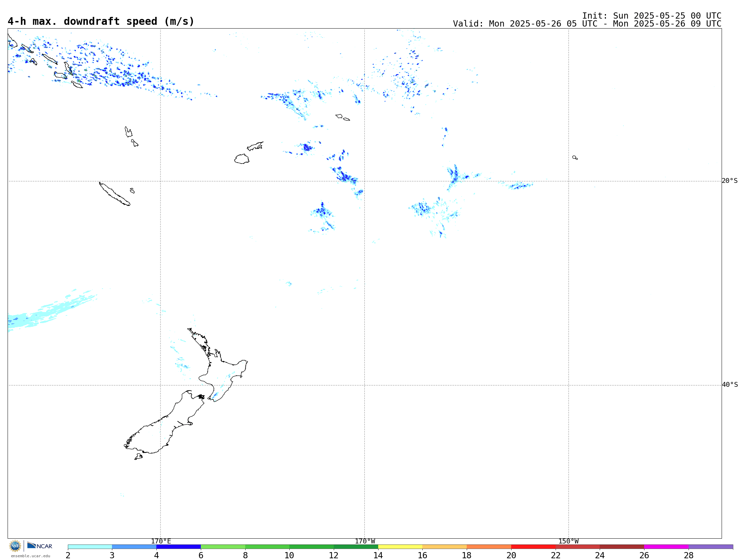
Task: Select the yellow 14-16 colorbar swatch
Action: (x=400, y=547)
